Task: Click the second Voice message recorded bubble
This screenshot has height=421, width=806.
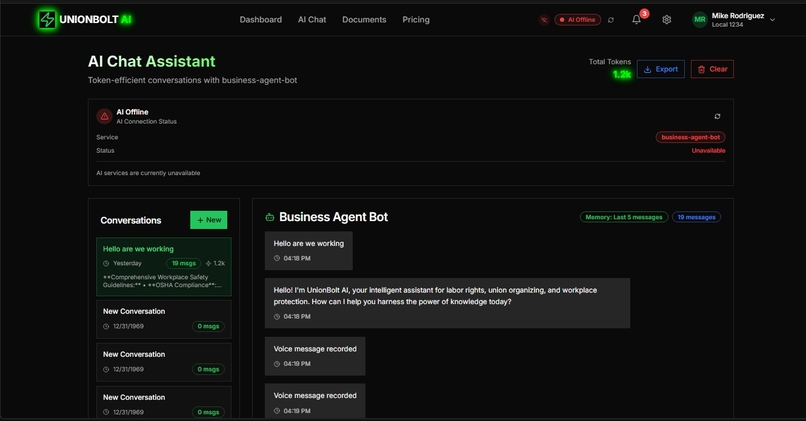Action: click(315, 401)
